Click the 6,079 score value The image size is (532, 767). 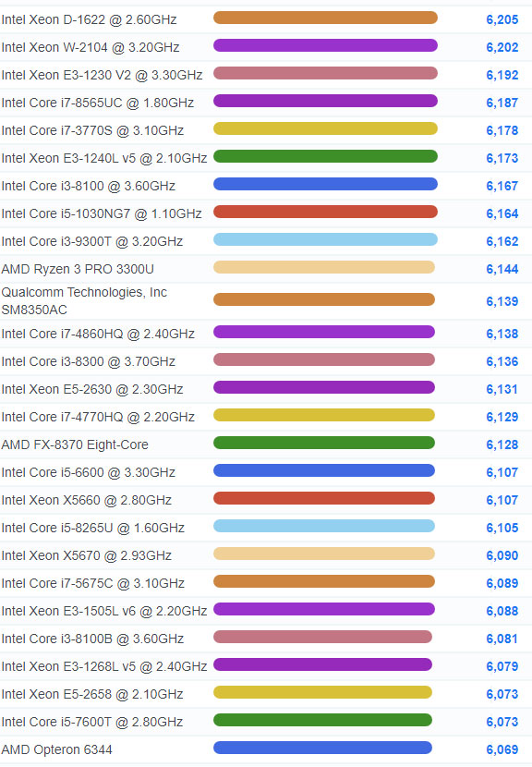(502, 666)
